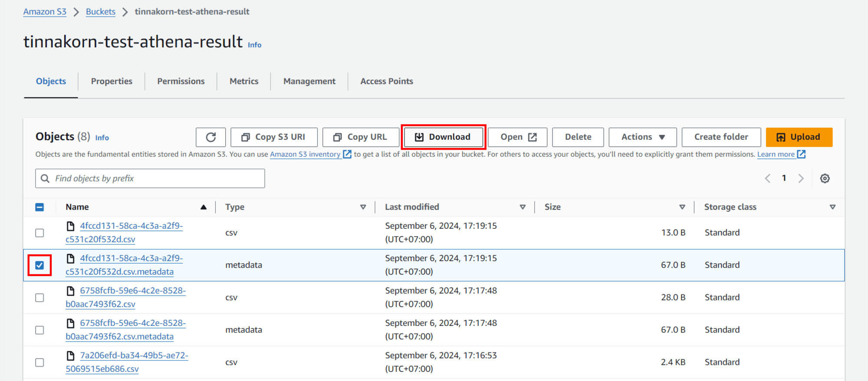Click file icon for 6758fcfb csv object

click(70, 291)
